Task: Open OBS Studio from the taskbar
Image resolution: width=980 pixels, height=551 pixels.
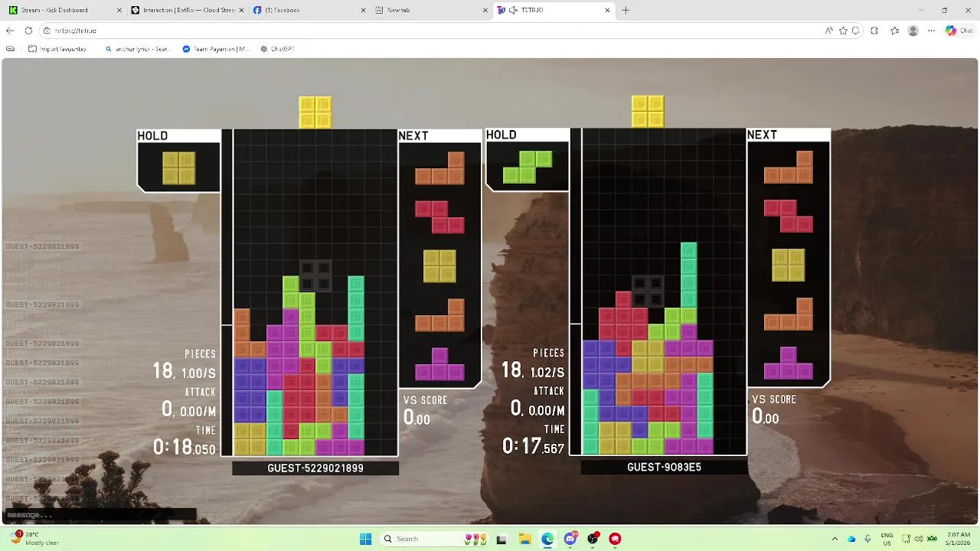Action: pyautogui.click(x=593, y=539)
